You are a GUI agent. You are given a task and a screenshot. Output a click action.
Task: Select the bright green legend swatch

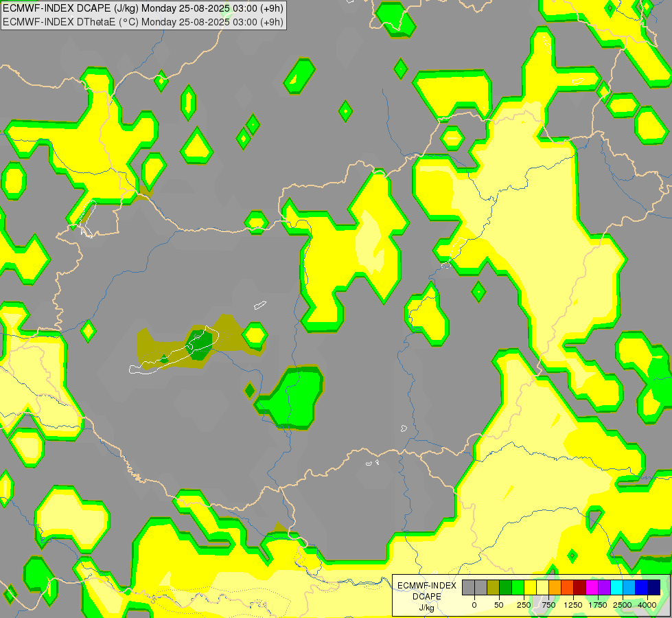click(518, 587)
